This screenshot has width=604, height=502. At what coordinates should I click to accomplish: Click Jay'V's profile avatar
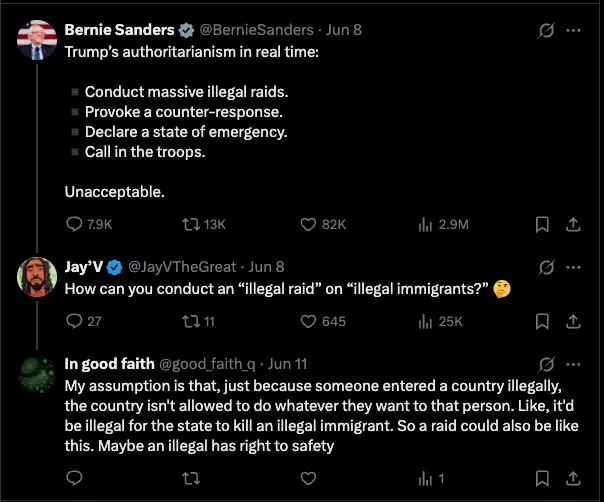click(37, 276)
